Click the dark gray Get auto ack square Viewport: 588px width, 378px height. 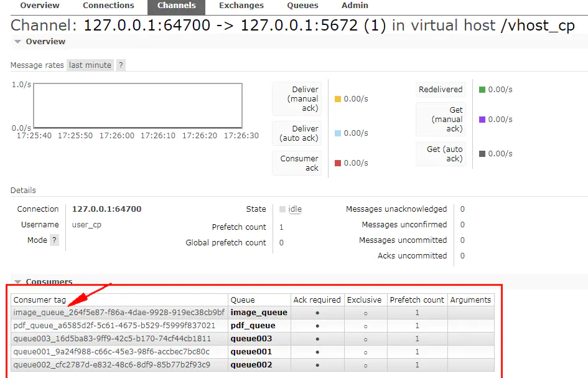[482, 154]
